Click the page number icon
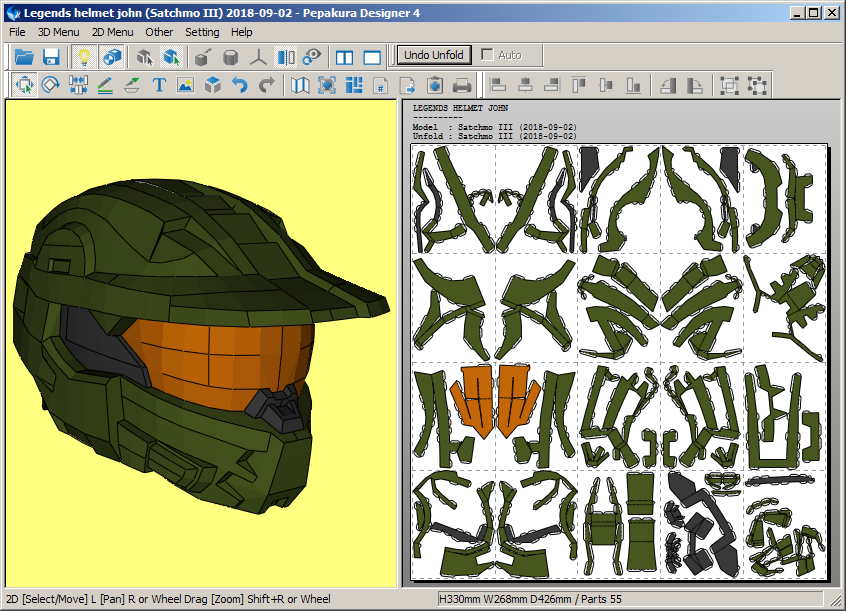The width and height of the screenshot is (846, 611). point(381,85)
